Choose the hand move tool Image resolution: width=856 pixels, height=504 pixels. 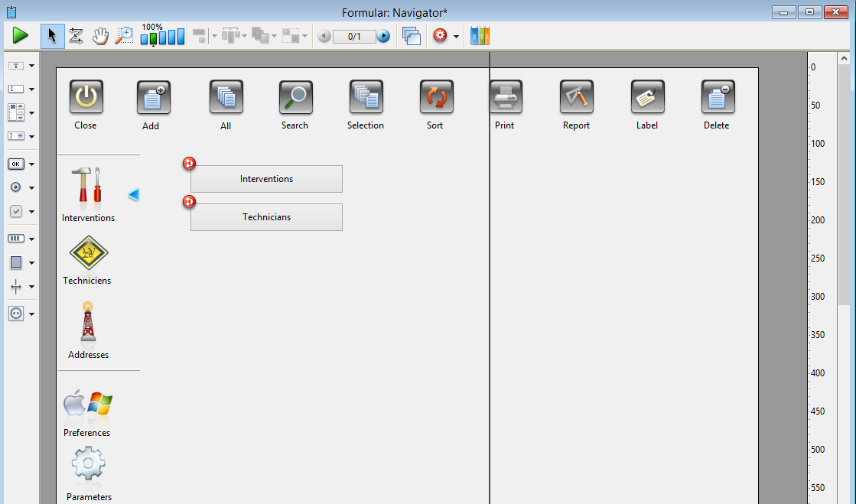(x=100, y=36)
